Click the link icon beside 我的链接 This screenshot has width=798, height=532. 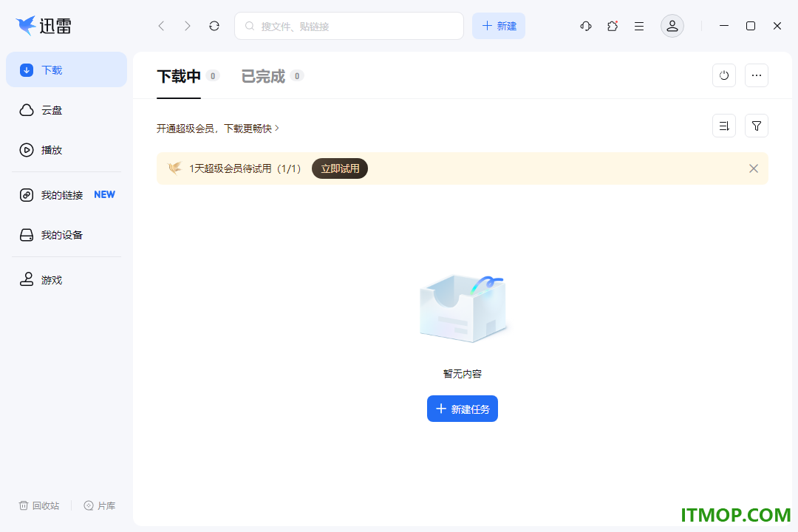(x=27, y=195)
